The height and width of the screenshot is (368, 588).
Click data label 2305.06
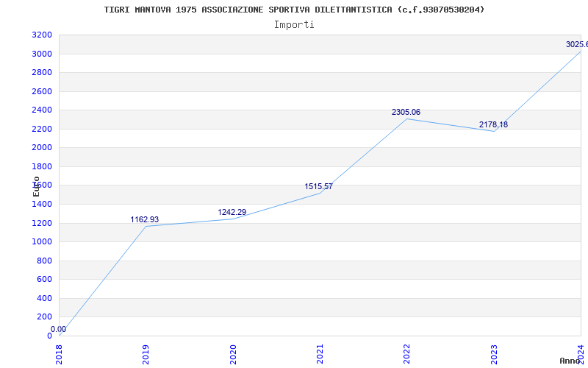click(x=406, y=112)
